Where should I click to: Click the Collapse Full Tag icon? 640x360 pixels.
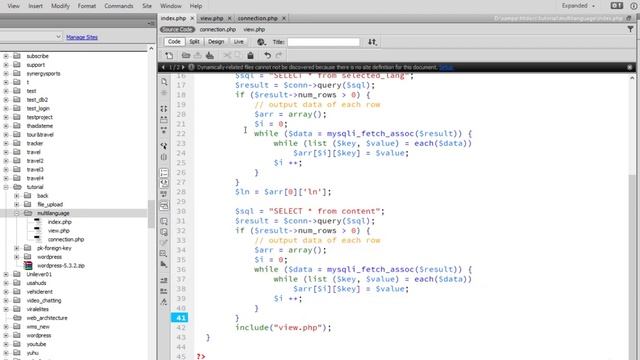[164, 109]
